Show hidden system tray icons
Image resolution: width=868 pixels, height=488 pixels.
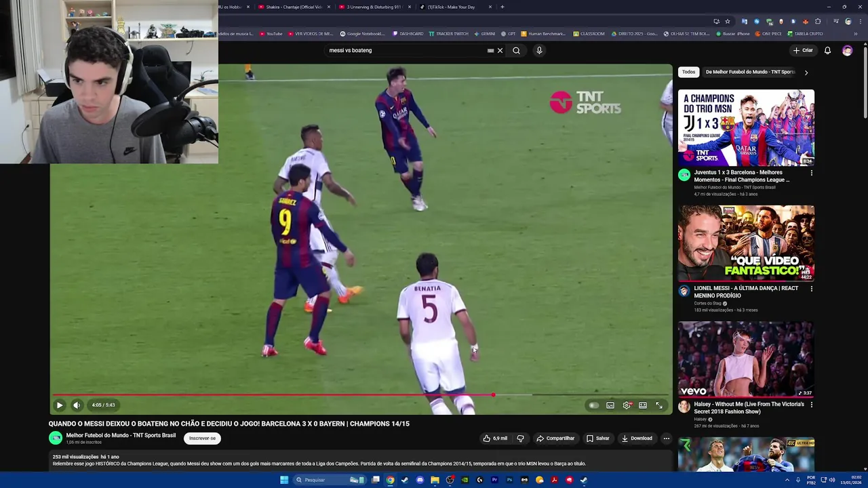(x=787, y=480)
